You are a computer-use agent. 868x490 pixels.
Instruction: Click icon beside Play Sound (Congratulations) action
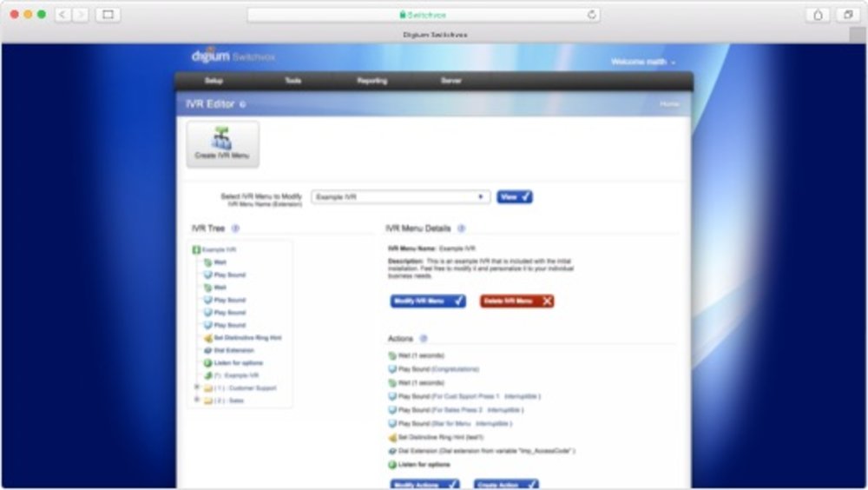(x=392, y=369)
